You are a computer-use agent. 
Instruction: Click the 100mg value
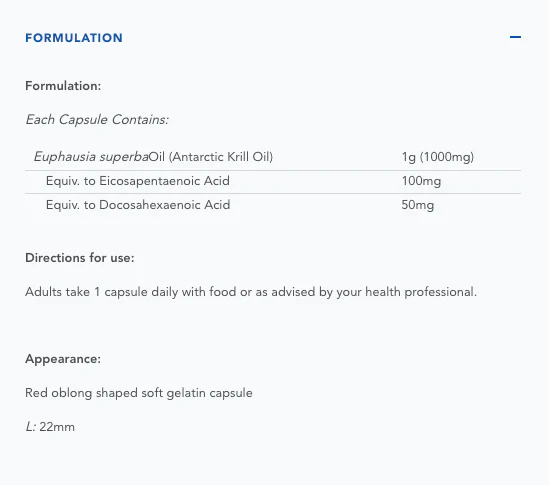click(x=421, y=181)
